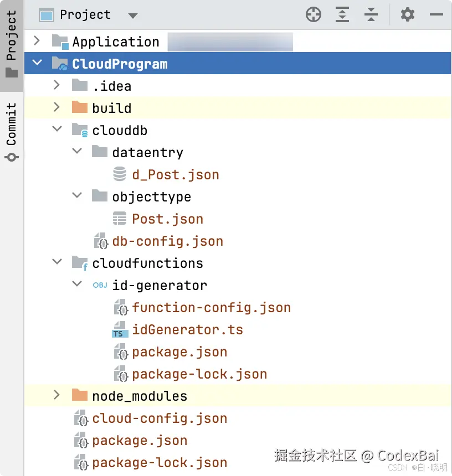
Task: Select the root-level package-lock.json file
Action: (160, 463)
